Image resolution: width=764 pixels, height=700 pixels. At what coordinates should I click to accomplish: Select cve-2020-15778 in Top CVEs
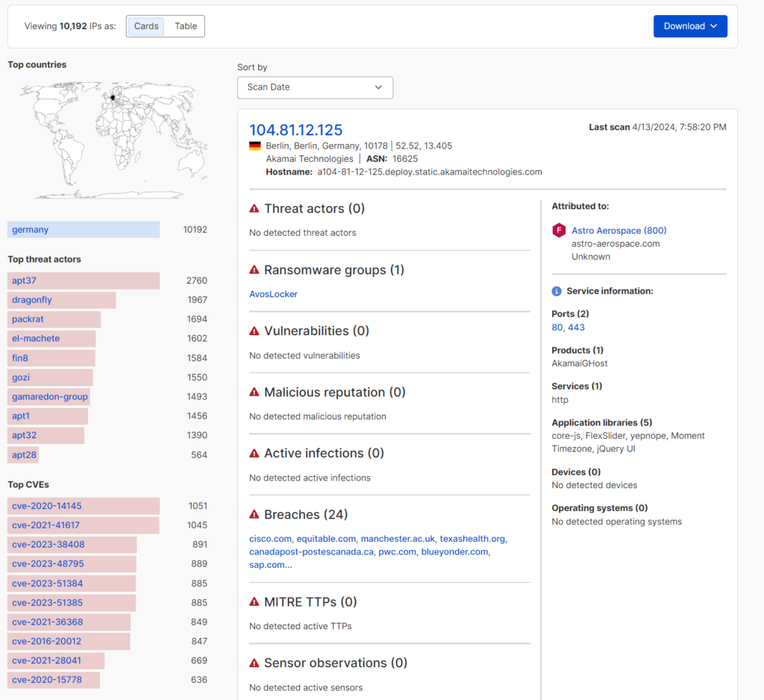tap(54, 680)
